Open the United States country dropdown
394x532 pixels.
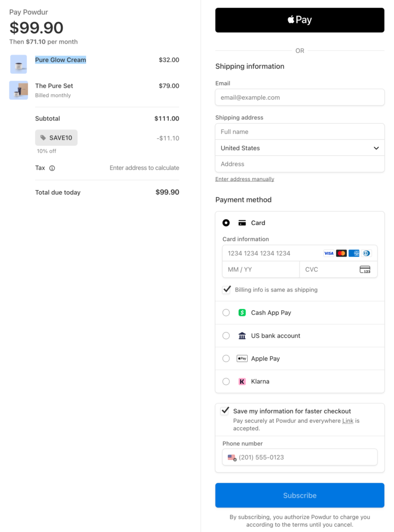(300, 148)
